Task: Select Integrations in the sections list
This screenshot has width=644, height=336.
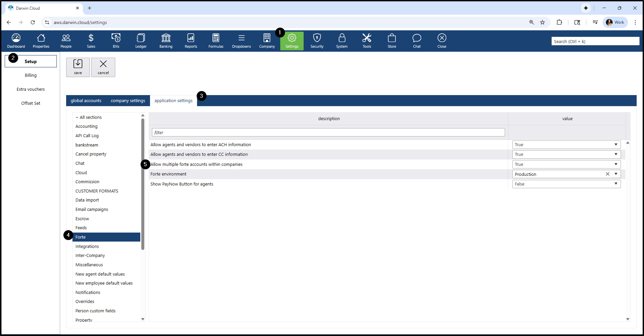Action: [x=87, y=246]
